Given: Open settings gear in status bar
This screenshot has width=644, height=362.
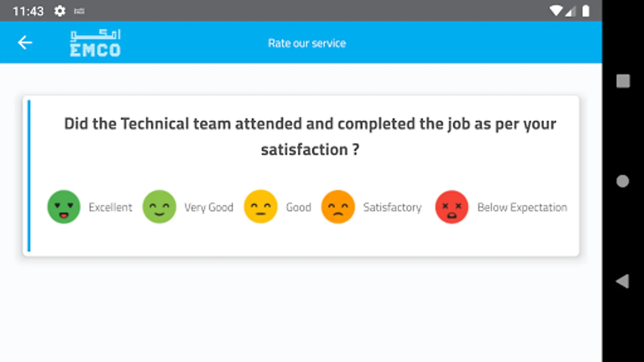Looking at the screenshot, I should (60, 11).
